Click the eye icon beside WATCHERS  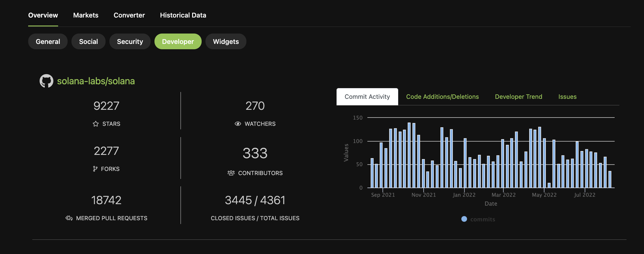pyautogui.click(x=238, y=124)
